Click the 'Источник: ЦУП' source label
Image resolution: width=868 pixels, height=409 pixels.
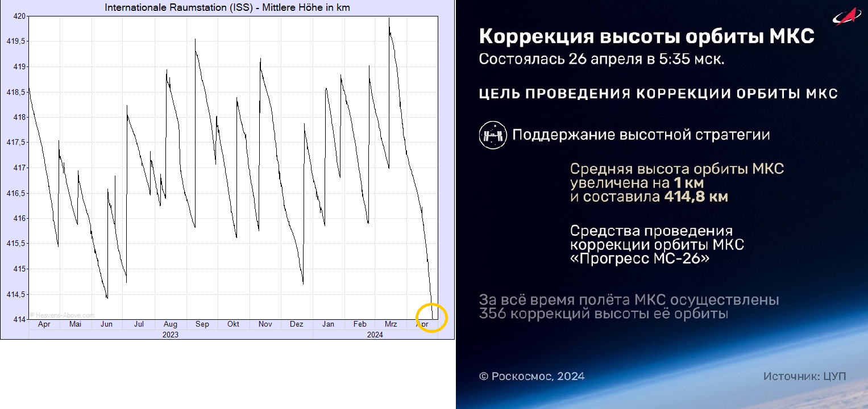point(804,377)
